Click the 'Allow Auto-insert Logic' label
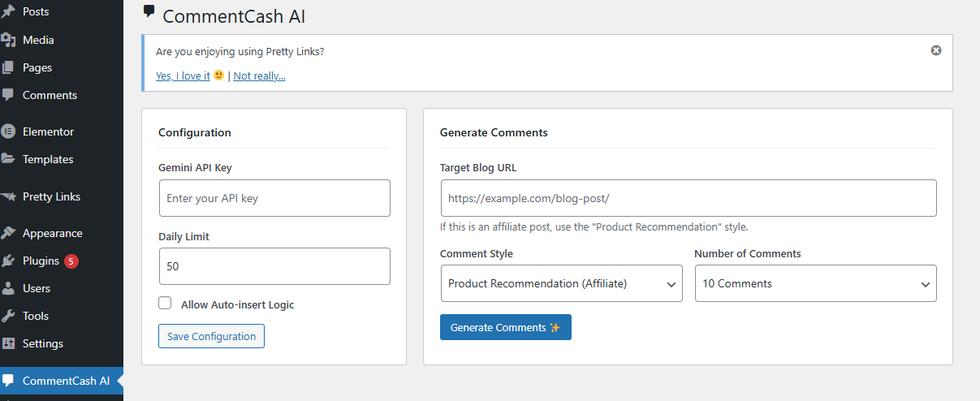 coord(238,304)
